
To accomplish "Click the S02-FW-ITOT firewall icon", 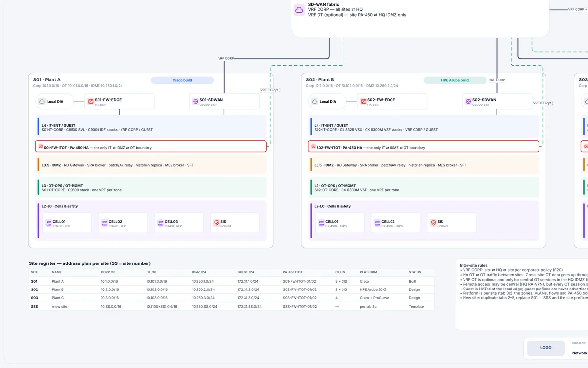I will pyautogui.click(x=313, y=147).
